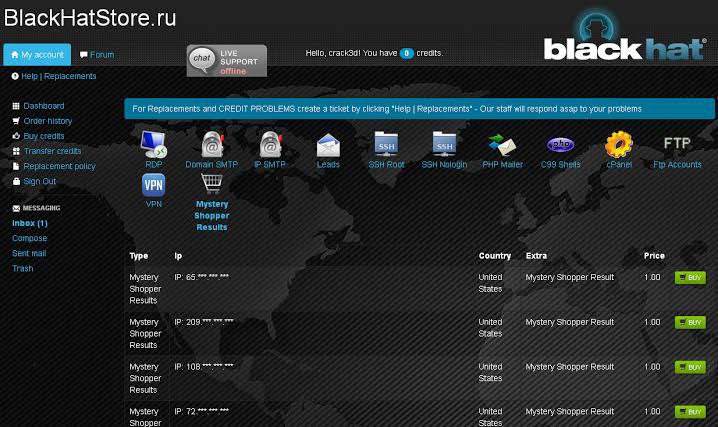718x427 pixels.
Task: Click the Mystery Shopper Results category label
Action: tap(212, 216)
